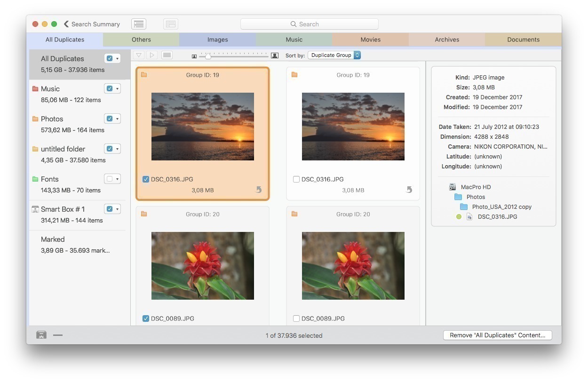Switch to the Movies tab
Image resolution: width=588 pixels, height=382 pixels.
(371, 40)
